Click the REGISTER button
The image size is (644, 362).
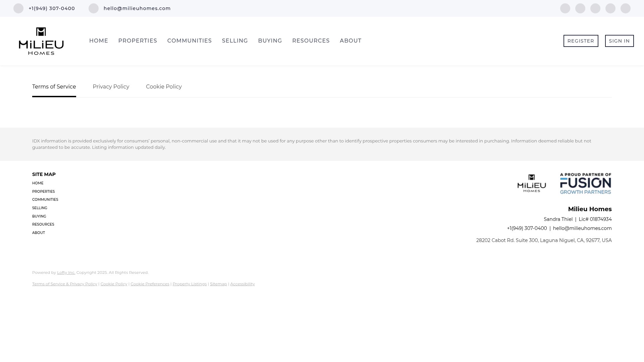(581, 41)
